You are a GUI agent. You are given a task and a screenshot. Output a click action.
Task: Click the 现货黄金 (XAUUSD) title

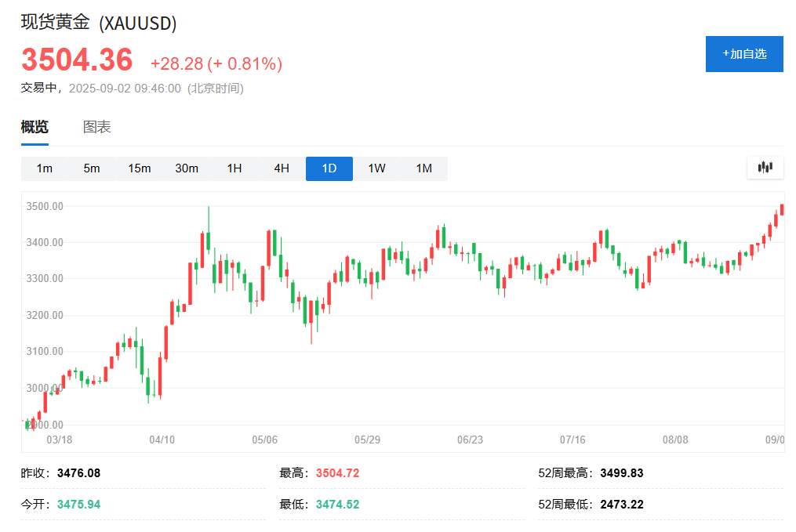[x=99, y=23]
